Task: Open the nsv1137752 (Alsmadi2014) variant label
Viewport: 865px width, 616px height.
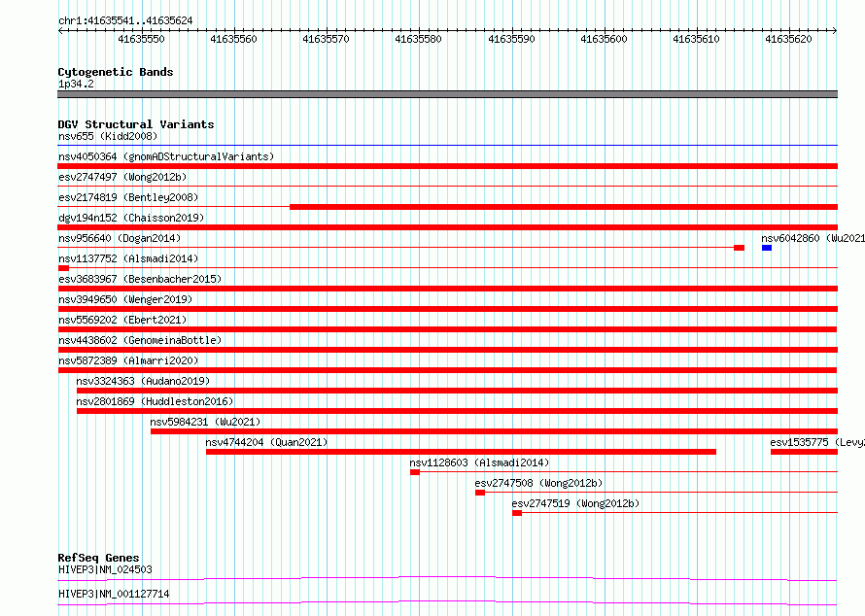Action: tap(128, 258)
